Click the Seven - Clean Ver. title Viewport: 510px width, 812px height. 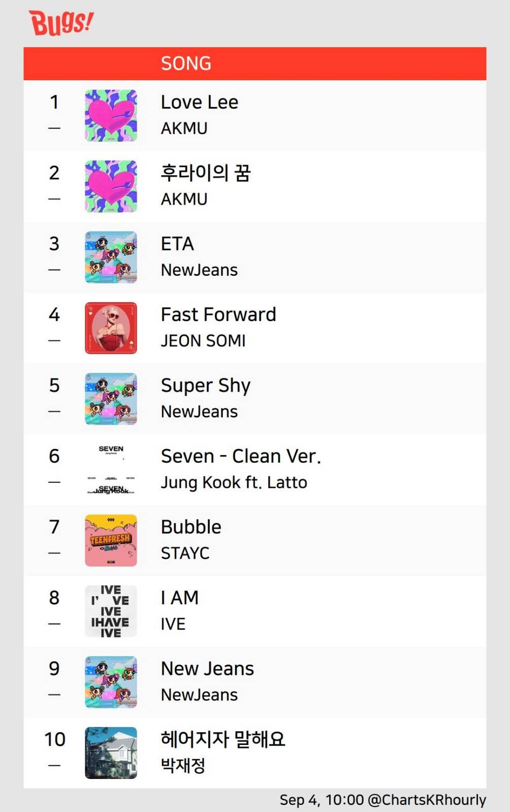pos(241,456)
